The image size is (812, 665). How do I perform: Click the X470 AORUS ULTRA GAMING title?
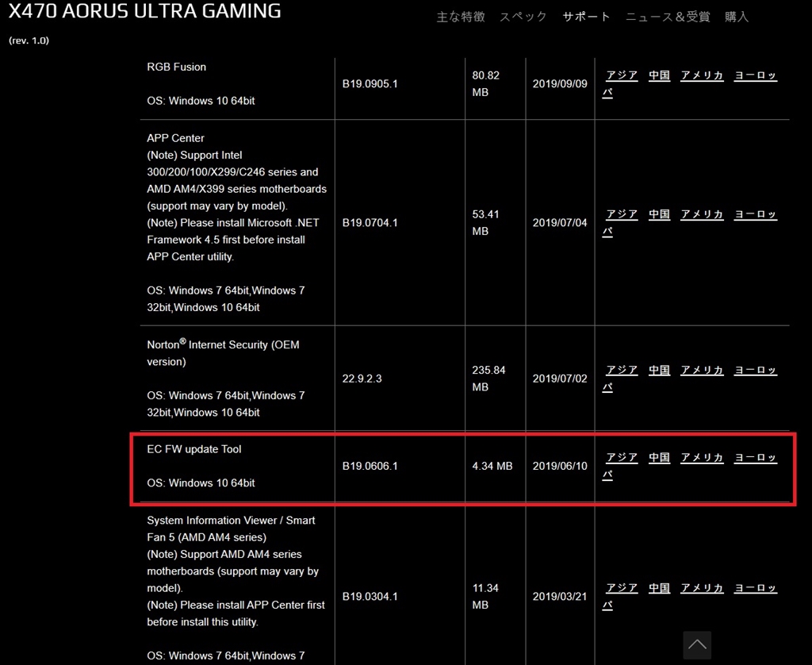coord(145,11)
